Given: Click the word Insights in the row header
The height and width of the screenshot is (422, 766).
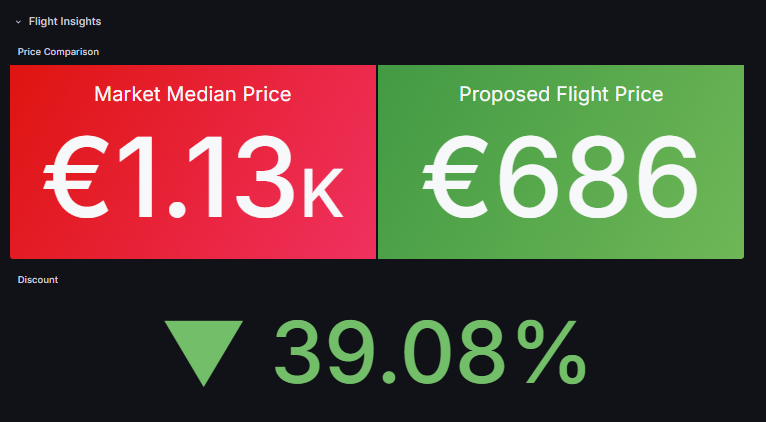Looking at the screenshot, I should pyautogui.click(x=80, y=21).
